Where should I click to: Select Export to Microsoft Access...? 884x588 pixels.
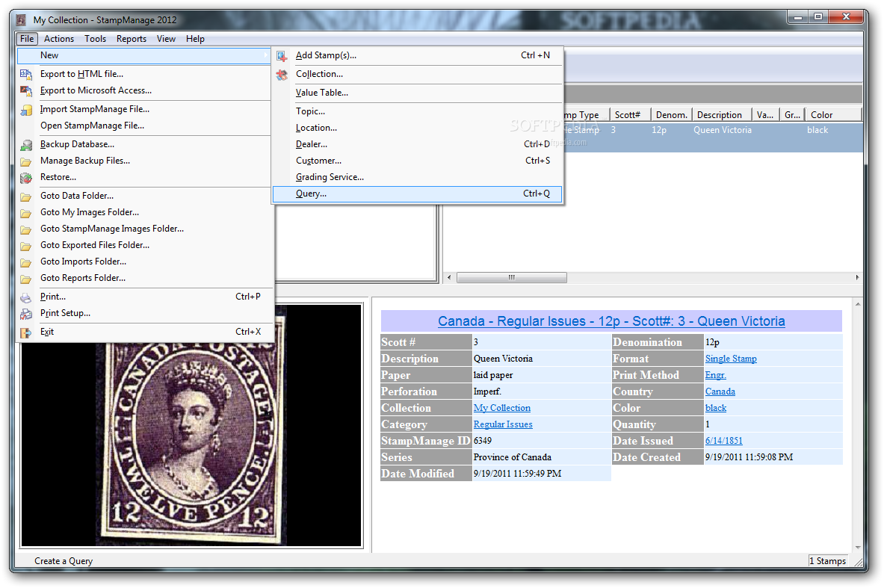[x=144, y=90]
